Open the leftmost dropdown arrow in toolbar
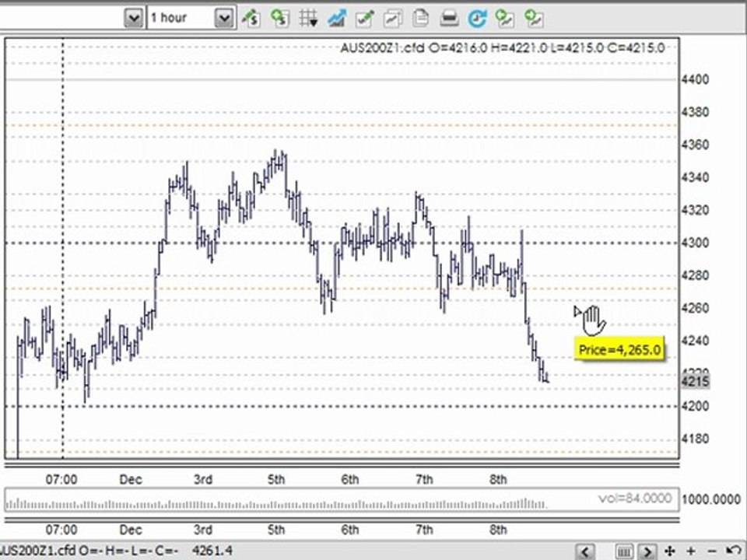 pos(134,18)
